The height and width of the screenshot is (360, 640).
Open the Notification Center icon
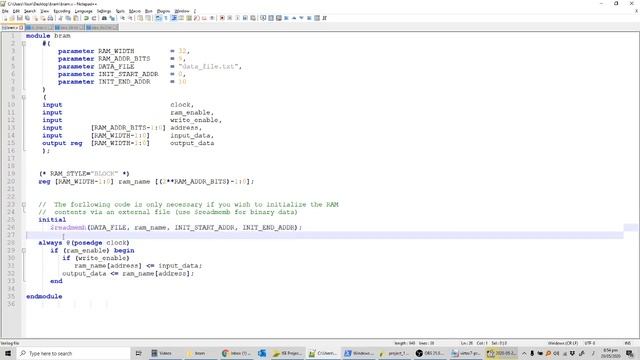click(630, 353)
